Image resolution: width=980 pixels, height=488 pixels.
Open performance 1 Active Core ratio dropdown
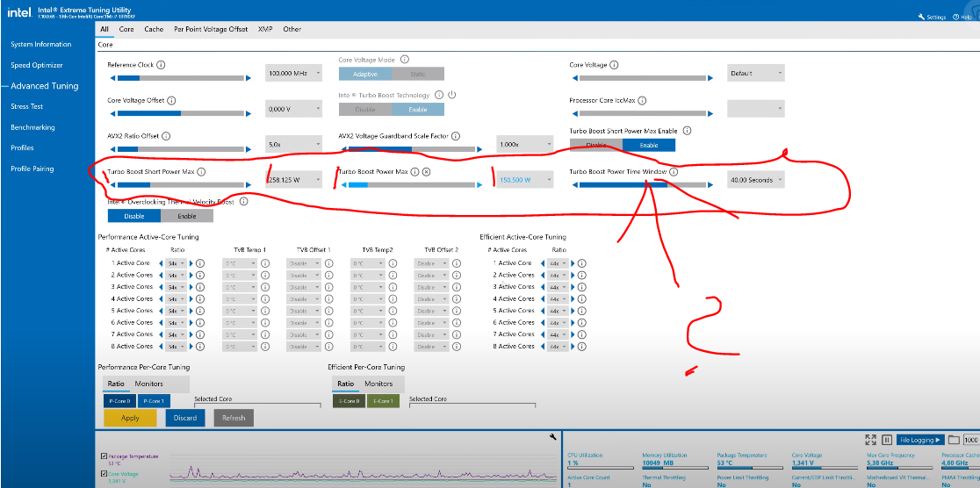177,263
